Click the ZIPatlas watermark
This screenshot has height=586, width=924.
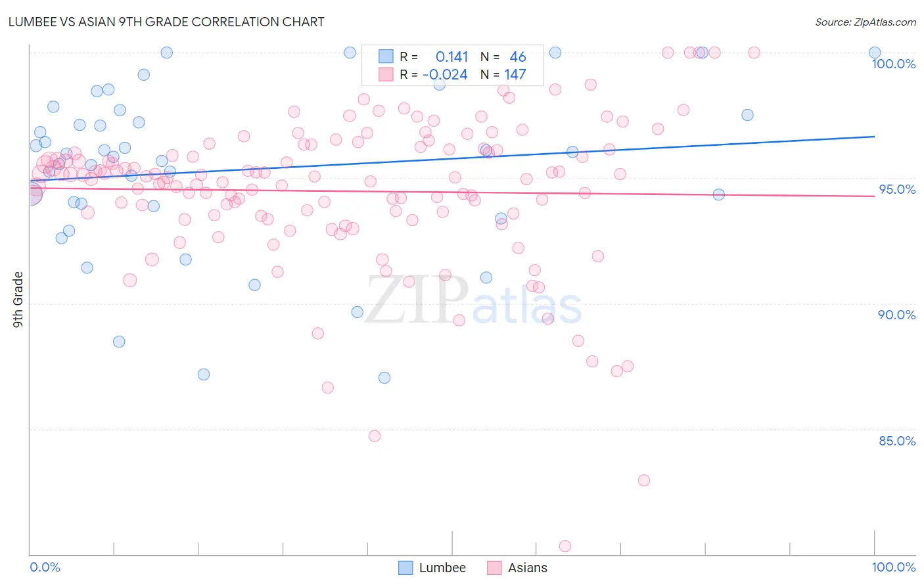click(x=473, y=301)
